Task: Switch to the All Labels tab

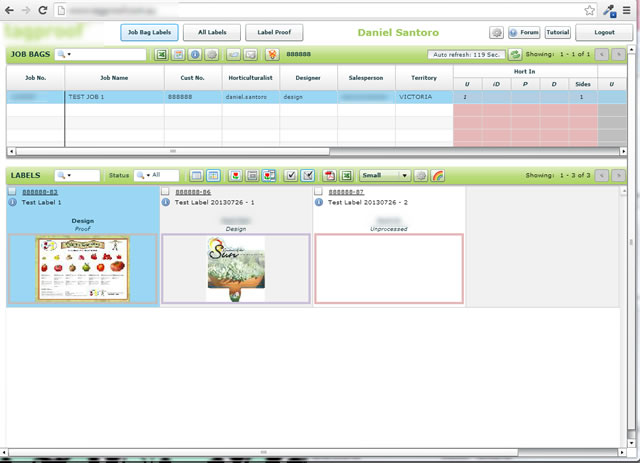Action: coord(211,33)
